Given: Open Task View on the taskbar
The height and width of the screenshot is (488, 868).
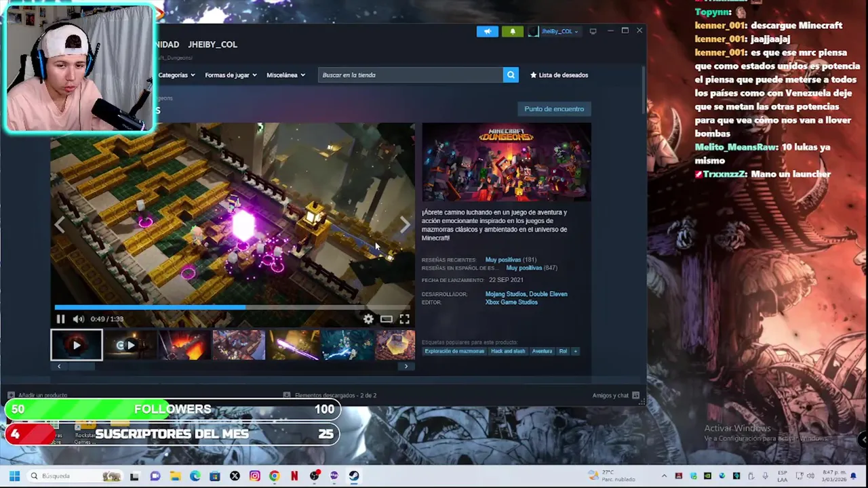Looking at the screenshot, I should click(x=134, y=476).
